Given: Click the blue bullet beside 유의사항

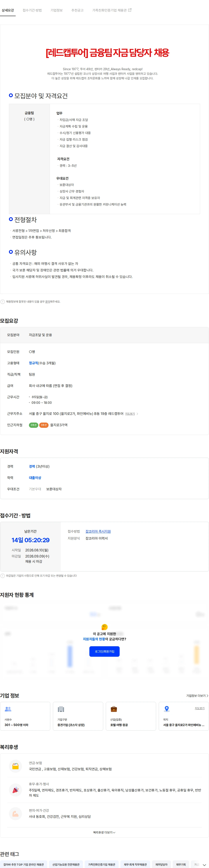Looking at the screenshot, I should [x=11, y=252].
